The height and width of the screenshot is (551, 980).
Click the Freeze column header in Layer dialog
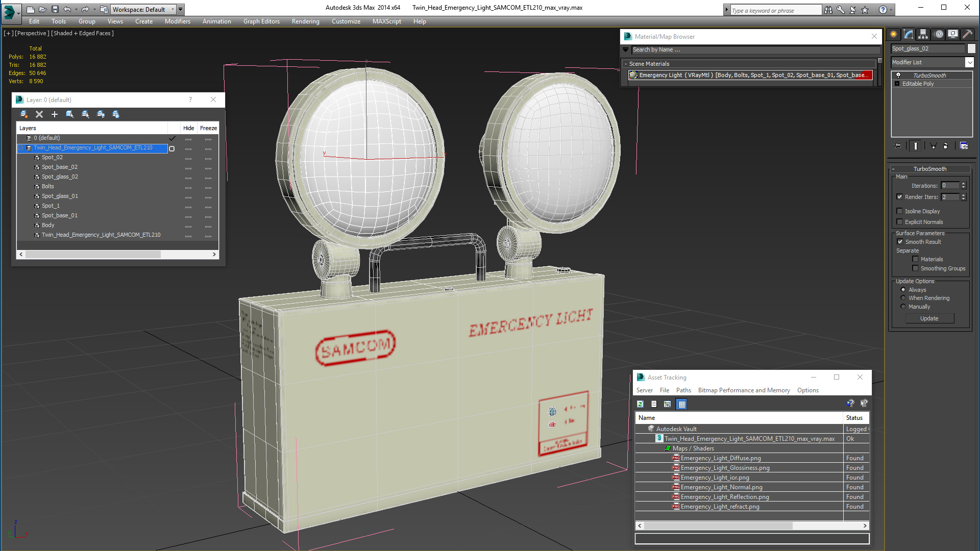click(208, 128)
